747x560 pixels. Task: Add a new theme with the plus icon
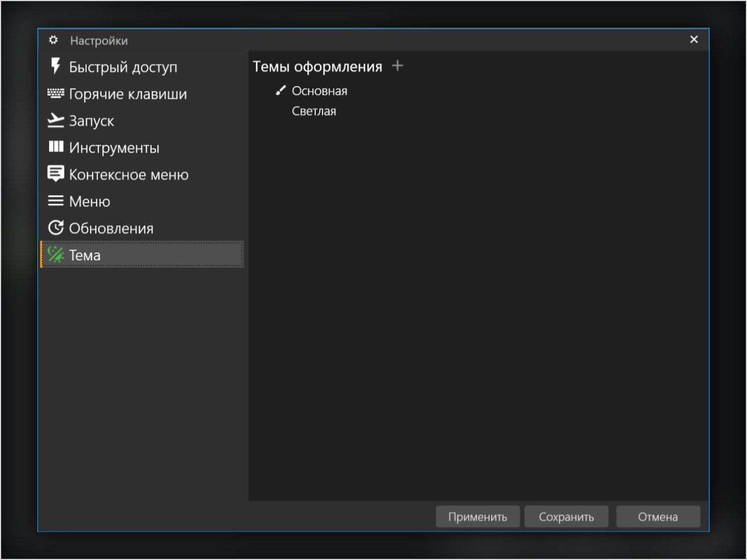click(397, 66)
